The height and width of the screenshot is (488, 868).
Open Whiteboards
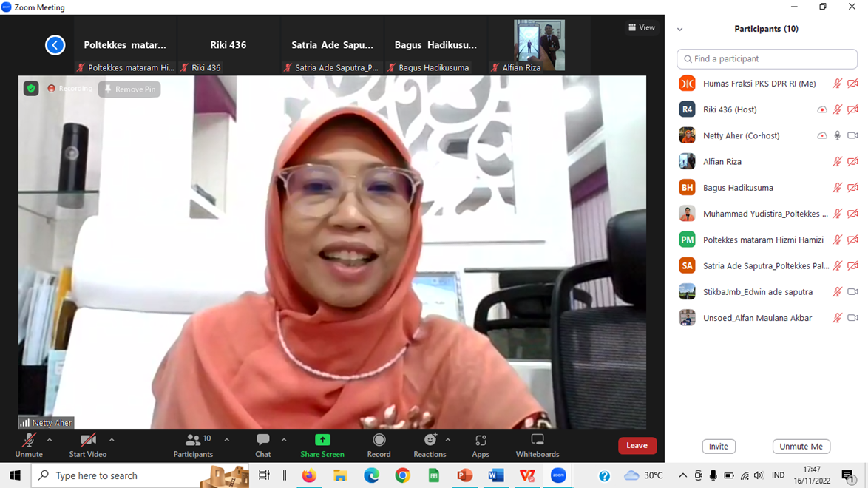538,445
